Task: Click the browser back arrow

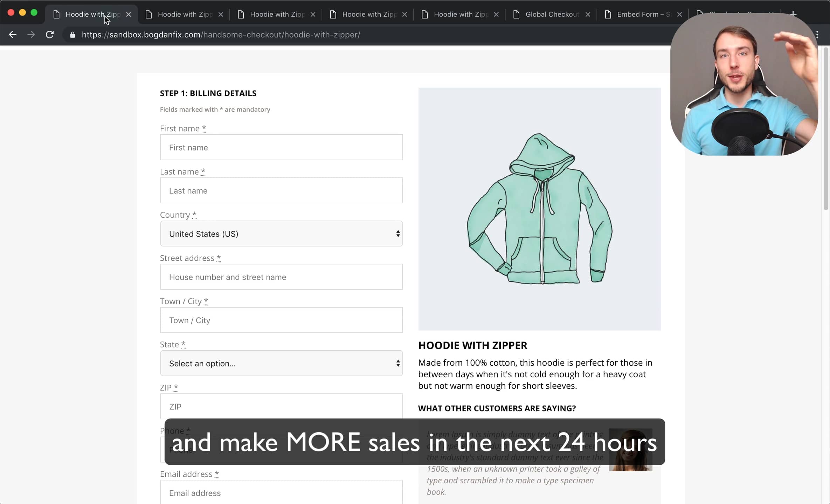Action: pyautogui.click(x=13, y=35)
